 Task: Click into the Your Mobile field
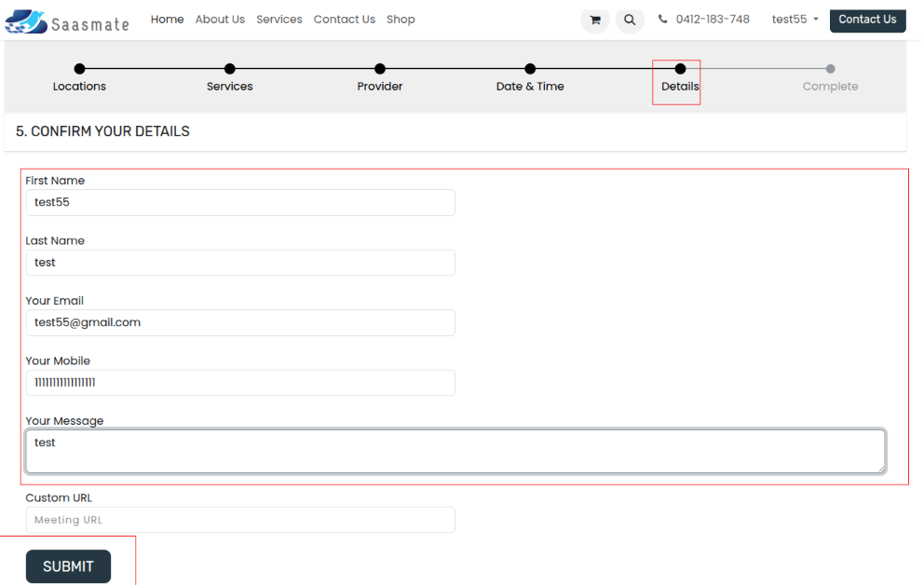click(239, 383)
